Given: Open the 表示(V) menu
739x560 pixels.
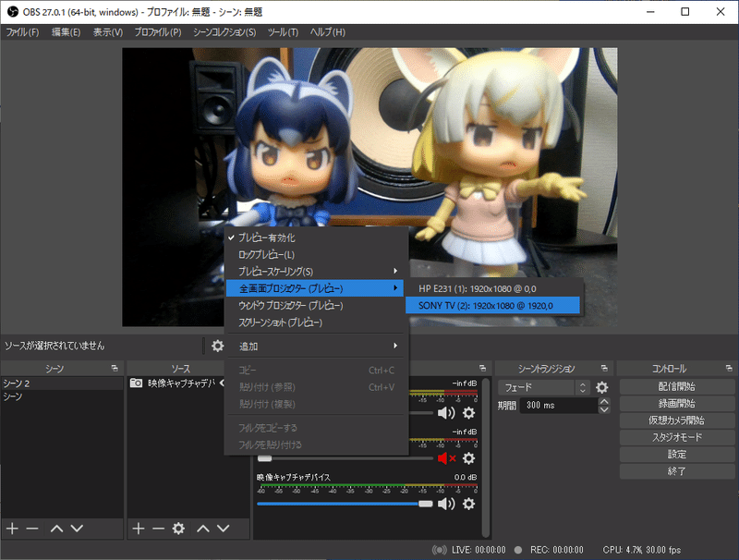Looking at the screenshot, I should [108, 32].
